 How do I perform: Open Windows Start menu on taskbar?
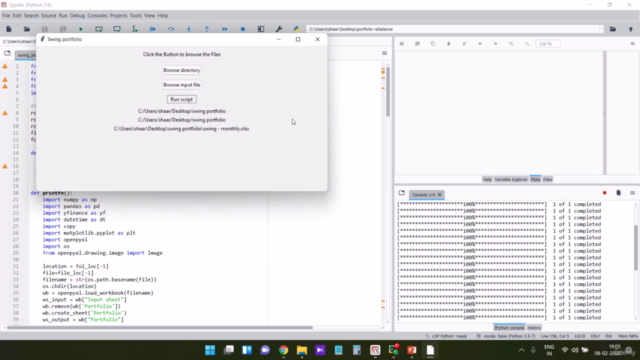tap(210, 350)
